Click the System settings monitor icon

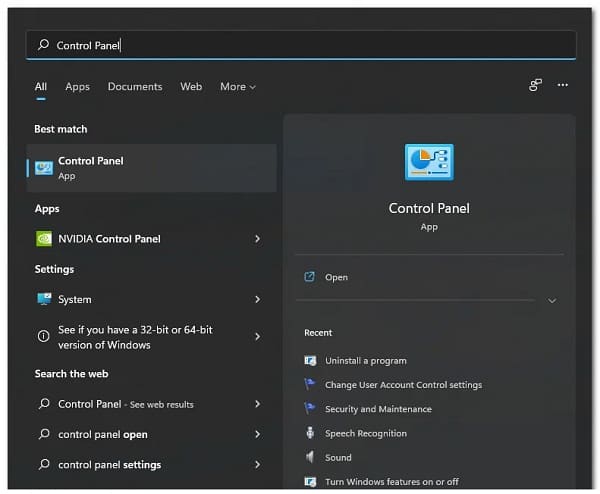[44, 299]
